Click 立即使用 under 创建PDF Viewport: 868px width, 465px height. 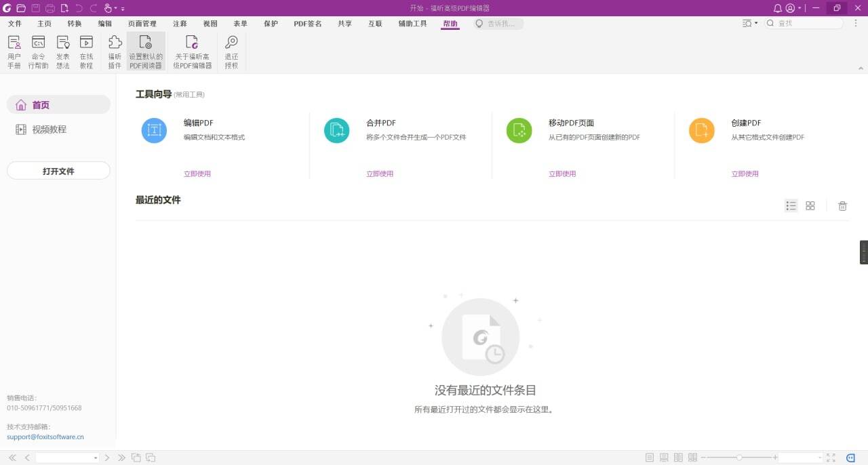tap(745, 174)
